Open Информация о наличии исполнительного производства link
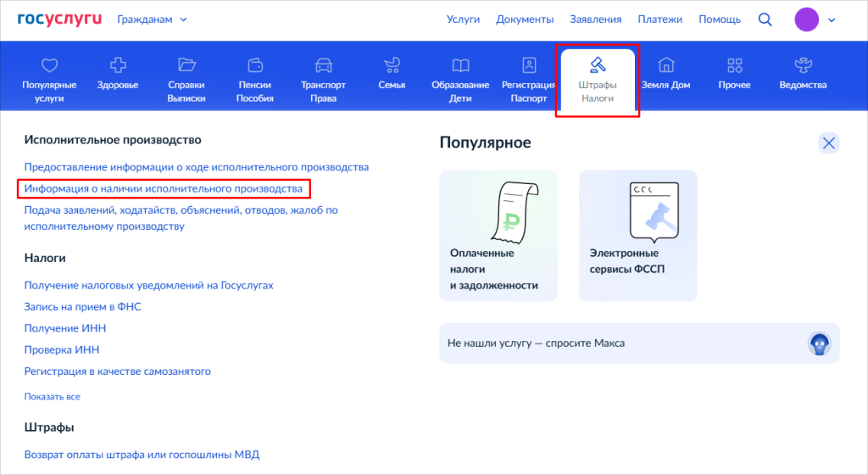The image size is (868, 475). 164,188
